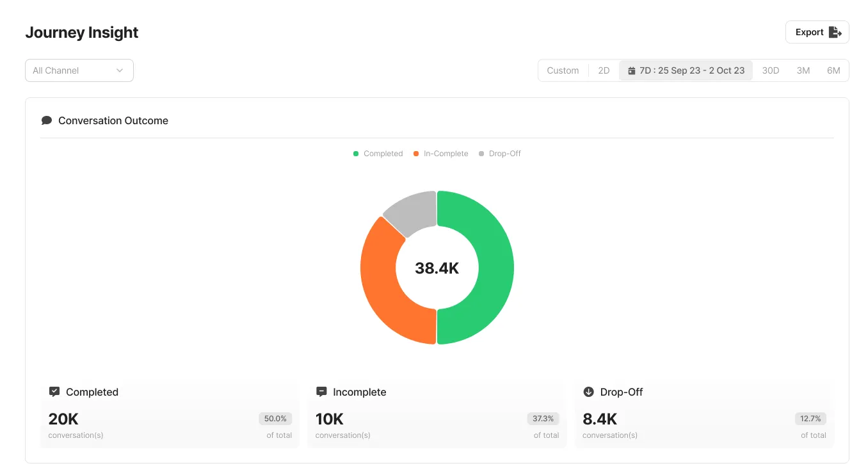Screen dimensions: 868x468
Task: Click the Incomplete message icon
Action: [x=321, y=392]
